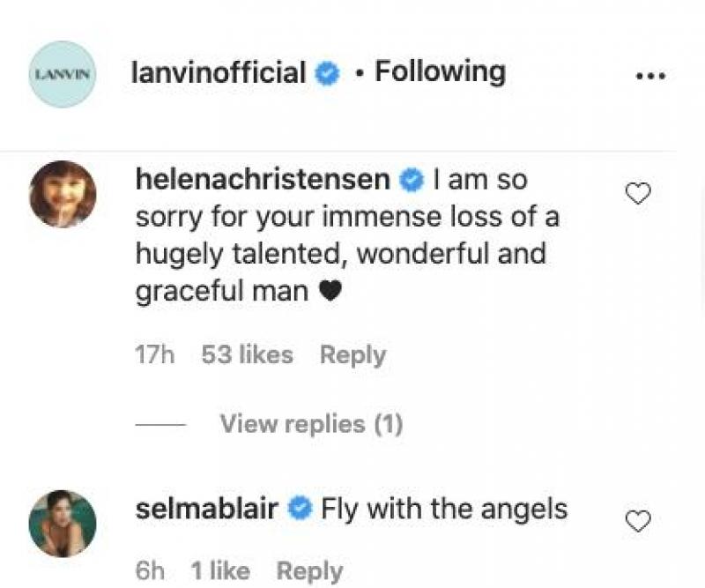The width and height of the screenshot is (705, 588).
Task: Open selmablair's profile avatar
Action: [62, 523]
